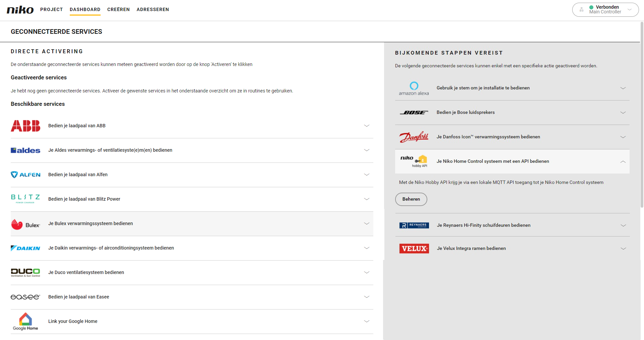Image resolution: width=644 pixels, height=340 pixels.
Task: Expand the Amazon Alexa chevron
Action: (x=623, y=88)
